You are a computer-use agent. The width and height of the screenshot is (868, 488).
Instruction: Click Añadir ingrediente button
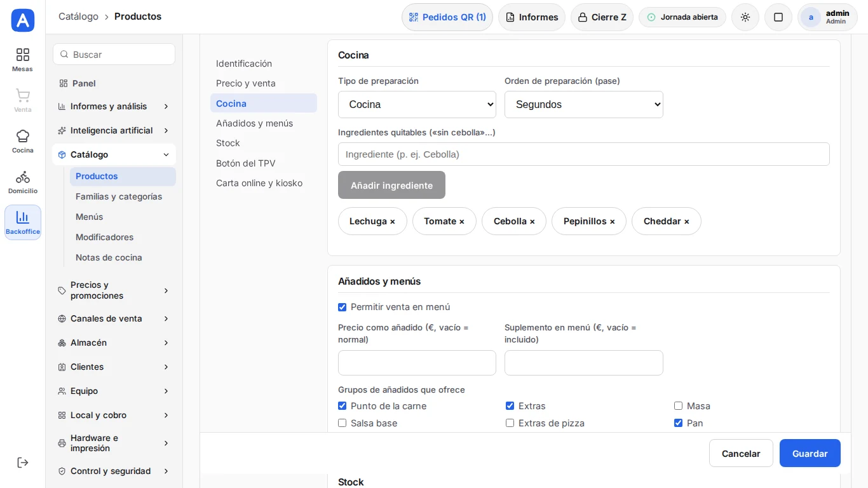pos(391,185)
